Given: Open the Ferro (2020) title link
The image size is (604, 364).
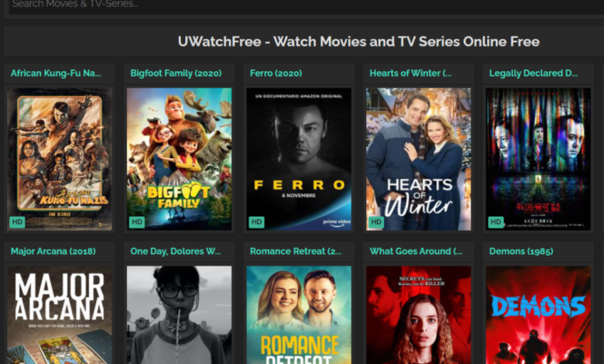Looking at the screenshot, I should click(x=276, y=73).
